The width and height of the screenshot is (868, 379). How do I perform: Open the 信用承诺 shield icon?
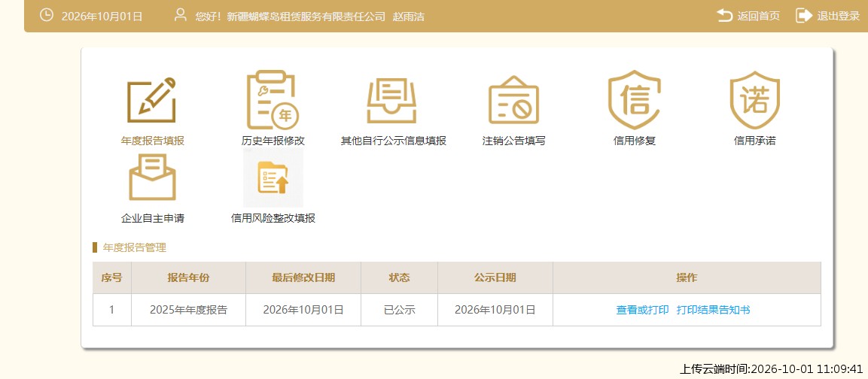click(754, 99)
